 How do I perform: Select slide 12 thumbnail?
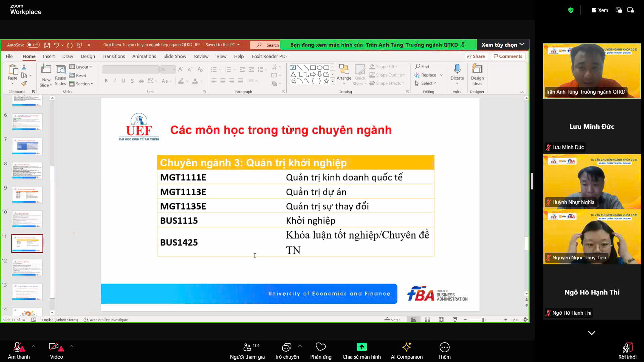pyautogui.click(x=27, y=268)
